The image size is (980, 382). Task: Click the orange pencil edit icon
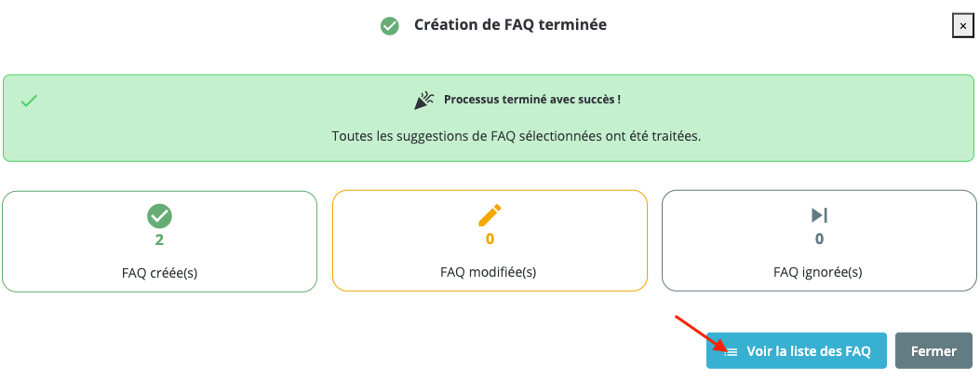[x=490, y=215]
